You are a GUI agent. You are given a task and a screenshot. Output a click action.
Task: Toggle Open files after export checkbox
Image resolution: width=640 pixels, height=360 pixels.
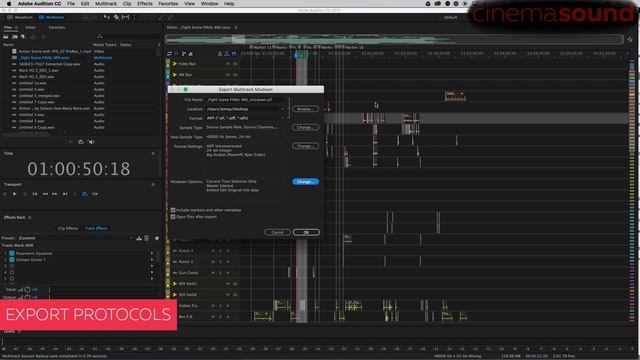pos(173,217)
